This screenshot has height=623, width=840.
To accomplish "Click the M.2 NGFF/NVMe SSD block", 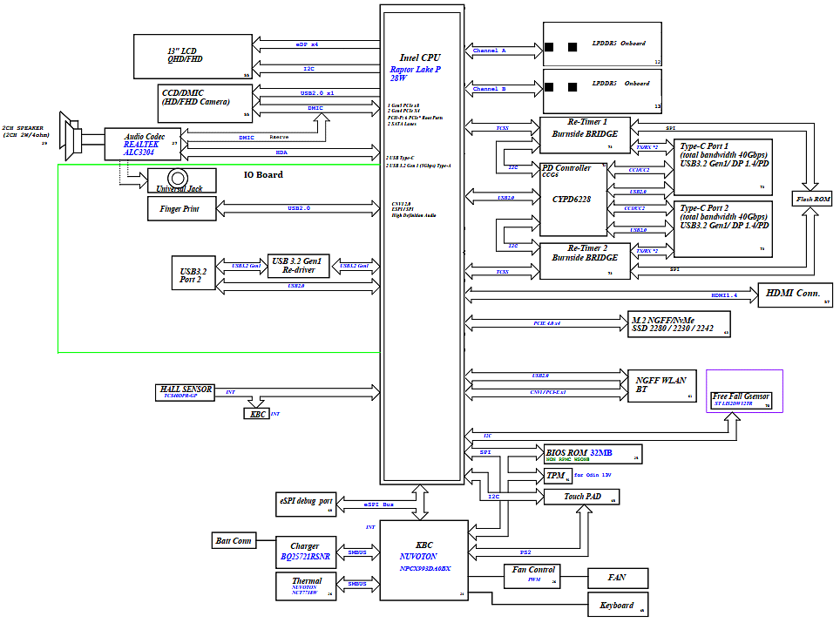I will (x=679, y=325).
